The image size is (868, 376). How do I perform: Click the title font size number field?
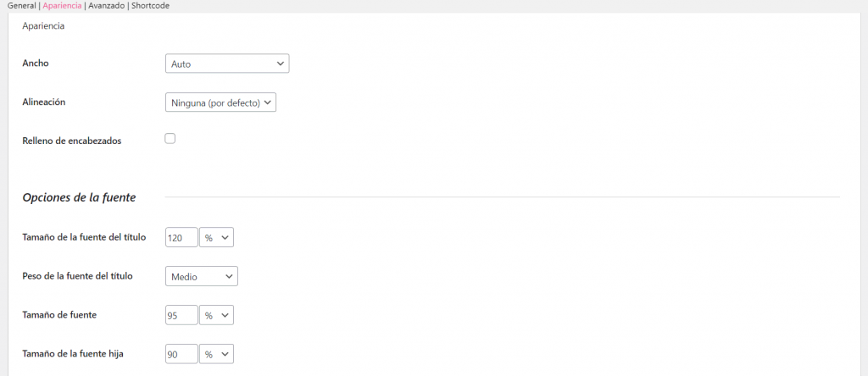(x=181, y=238)
